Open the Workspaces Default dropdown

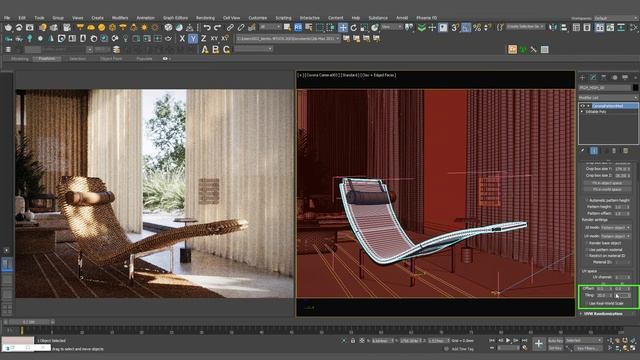(616, 18)
